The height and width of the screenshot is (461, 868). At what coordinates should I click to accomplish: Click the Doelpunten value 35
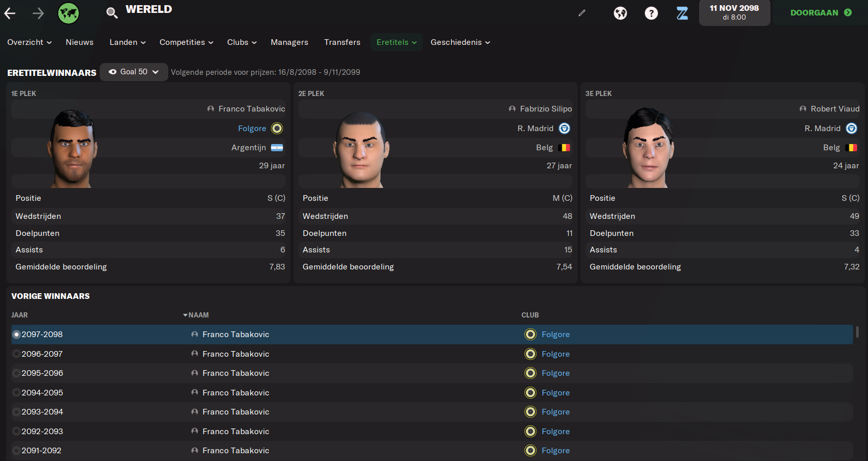click(280, 233)
